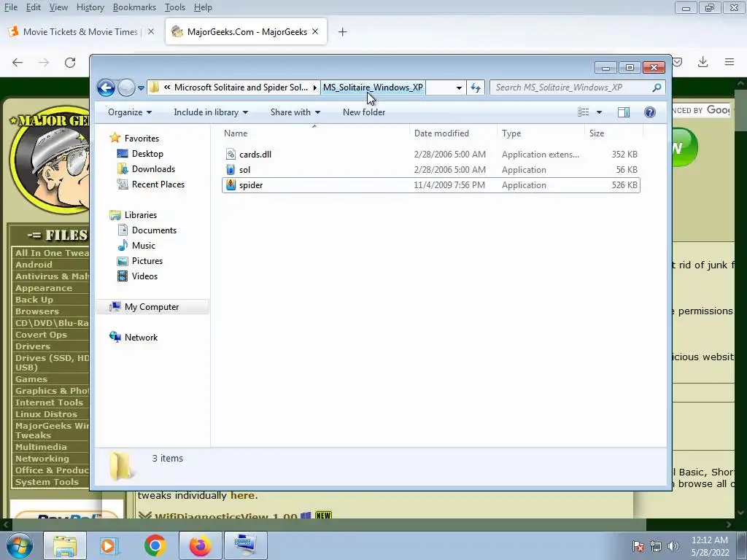The height and width of the screenshot is (560, 747).
Task: Click Favorites in the navigation pane
Action: (x=142, y=139)
